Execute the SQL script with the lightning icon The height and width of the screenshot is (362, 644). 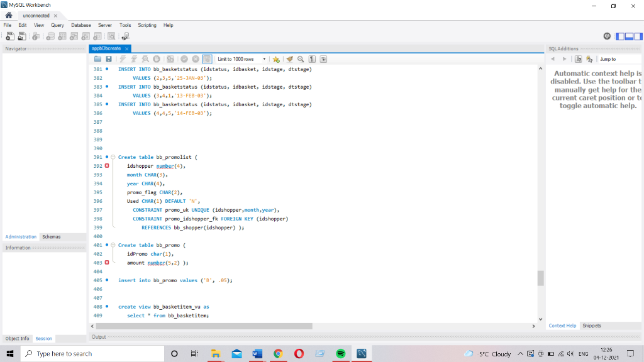coord(122,59)
